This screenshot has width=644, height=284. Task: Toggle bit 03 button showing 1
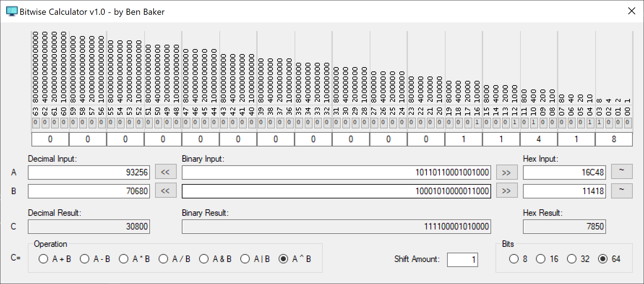coord(599,123)
